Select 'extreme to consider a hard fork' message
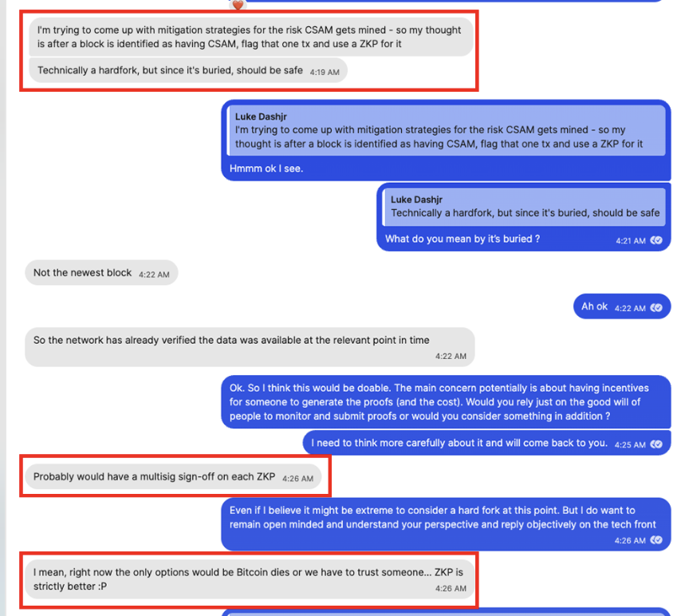The image size is (681, 616). pos(446,524)
